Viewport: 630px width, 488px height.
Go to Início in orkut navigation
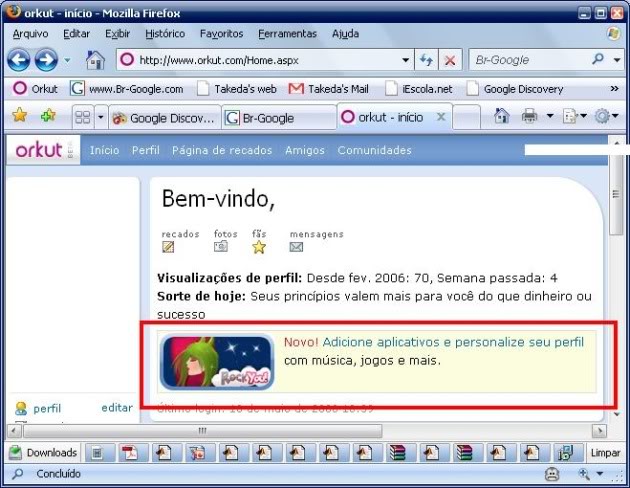pyautogui.click(x=104, y=150)
